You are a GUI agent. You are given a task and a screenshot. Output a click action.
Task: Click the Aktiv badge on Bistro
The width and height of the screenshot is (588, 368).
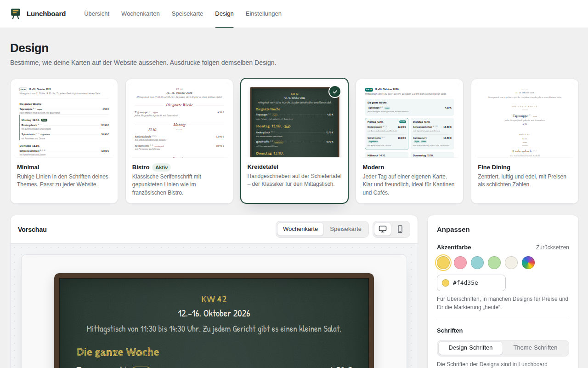[162, 167]
